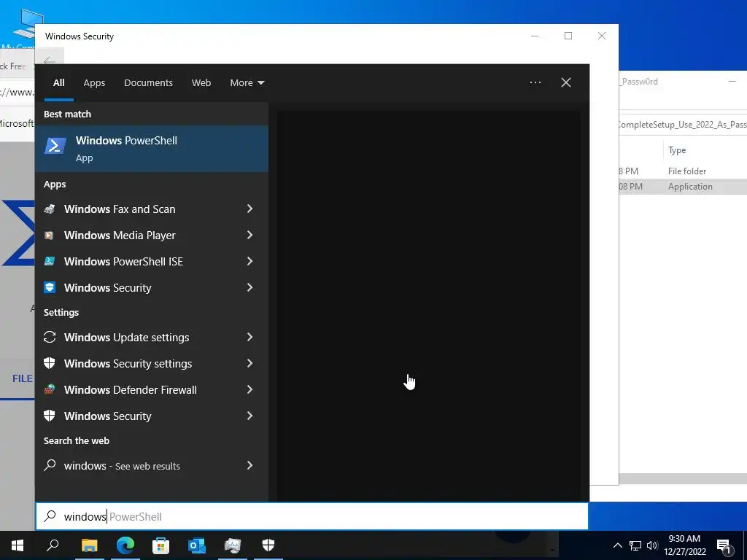Open the More filter dropdown
Viewport: 747px width, 560px height.
247,83
